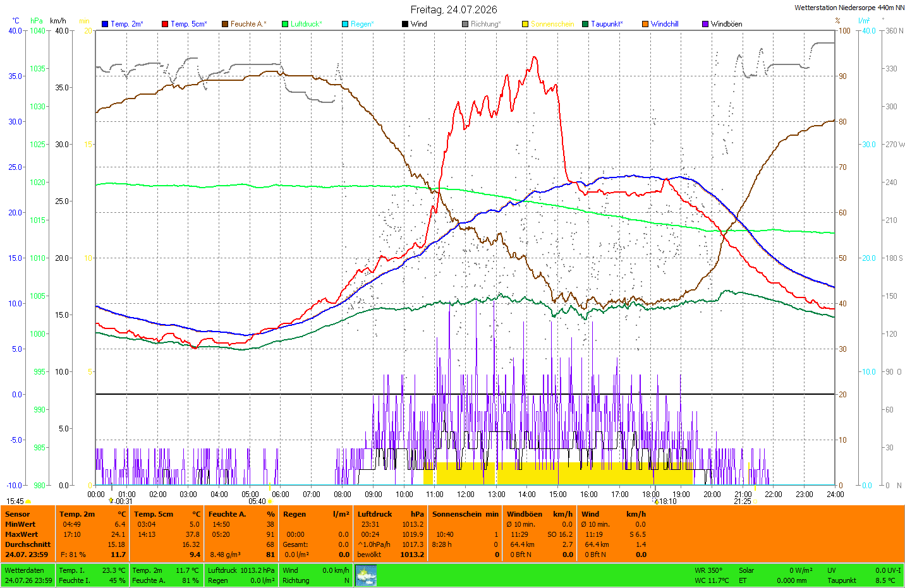Click the '8:28 h' sunshine duration value
Screen dimensions: 905x588
click(442, 544)
